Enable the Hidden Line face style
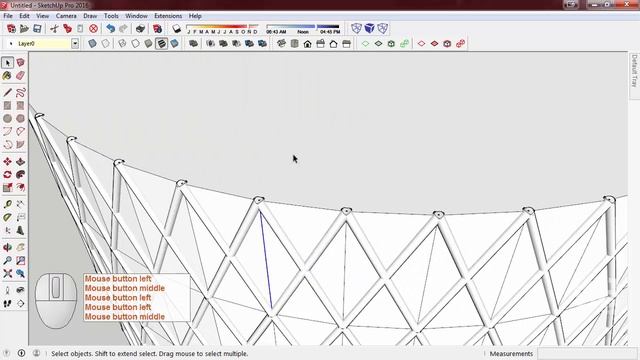The width and height of the screenshot is (640, 360). (x=136, y=43)
